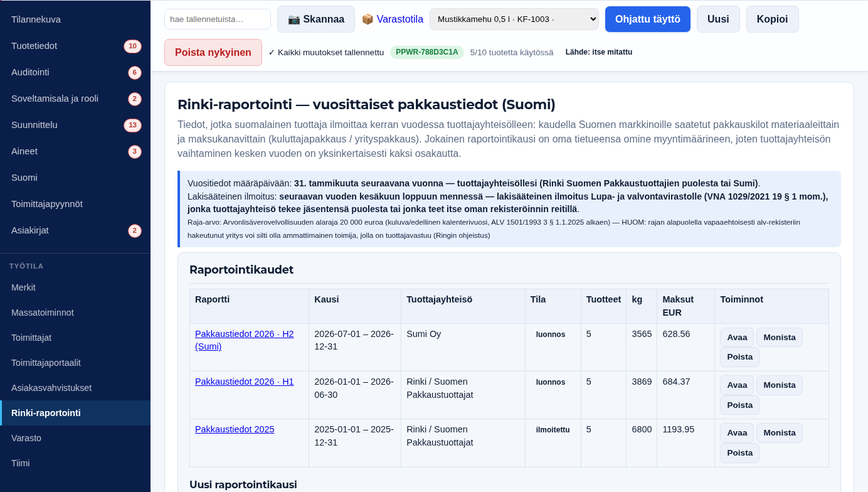
Task: Click the Tuotetiedot badge showing 10
Action: coord(132,46)
